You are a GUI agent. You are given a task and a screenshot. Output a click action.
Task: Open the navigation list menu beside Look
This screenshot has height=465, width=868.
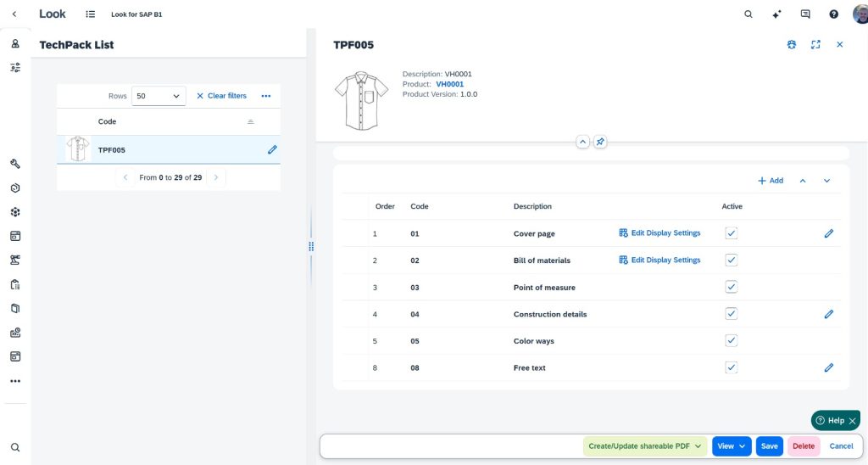[91, 14]
